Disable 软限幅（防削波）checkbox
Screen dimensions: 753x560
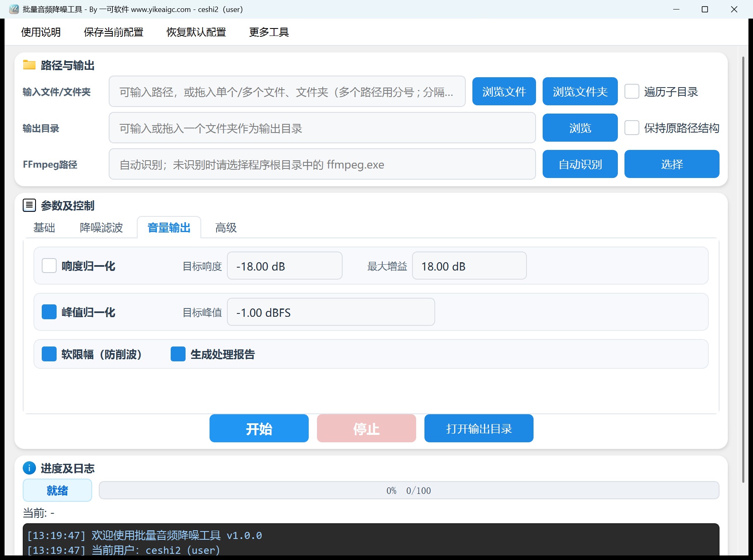[49, 354]
